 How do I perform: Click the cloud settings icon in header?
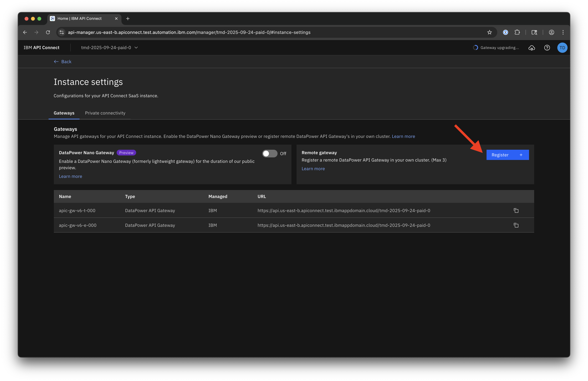(531, 48)
